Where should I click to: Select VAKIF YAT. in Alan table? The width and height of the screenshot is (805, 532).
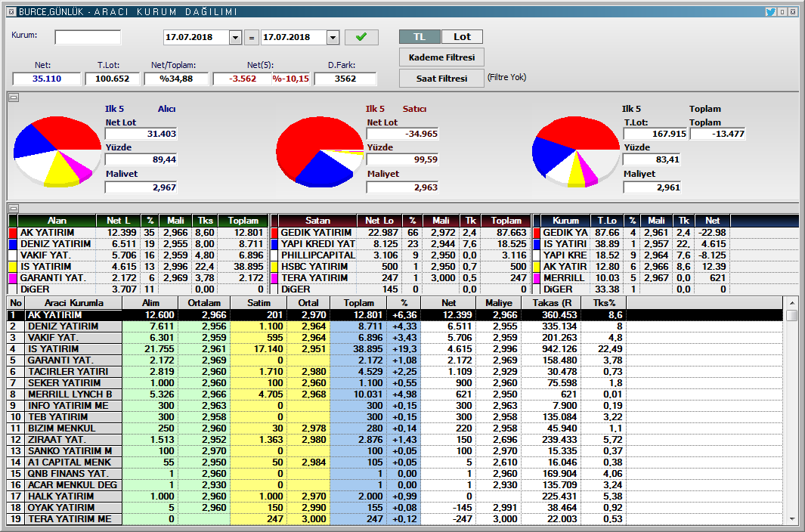click(138, 255)
